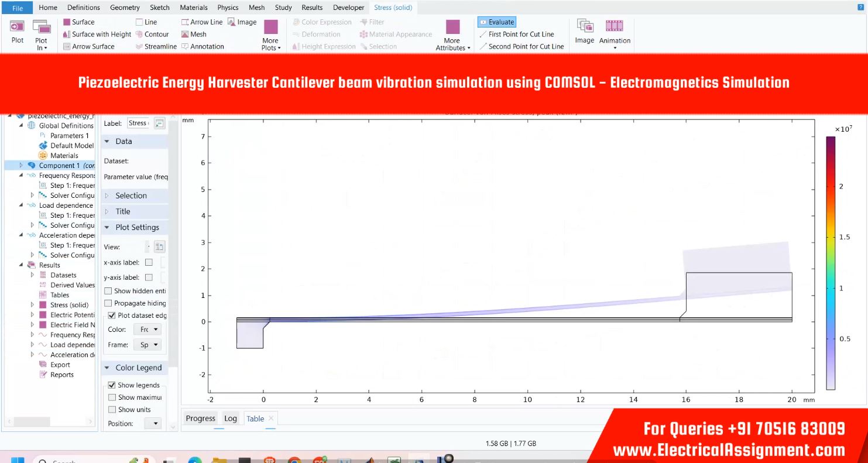Click the Image export icon
The height and width of the screenshot is (463, 868).
(x=584, y=30)
